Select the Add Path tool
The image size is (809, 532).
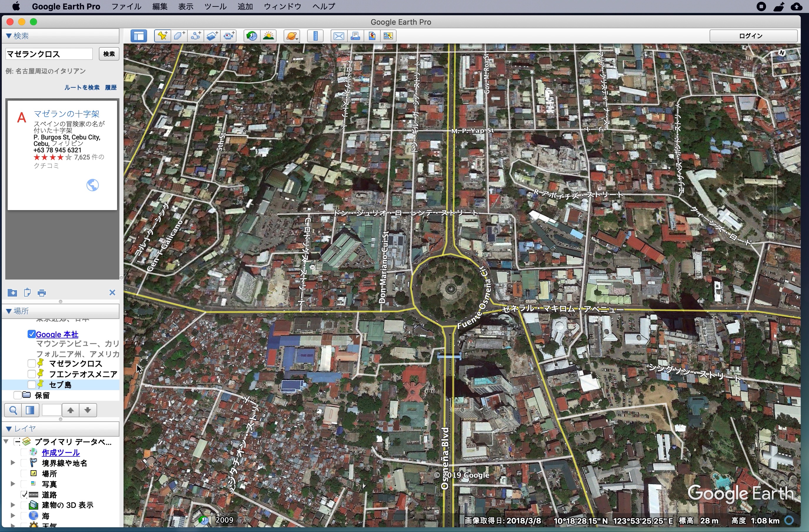point(196,36)
